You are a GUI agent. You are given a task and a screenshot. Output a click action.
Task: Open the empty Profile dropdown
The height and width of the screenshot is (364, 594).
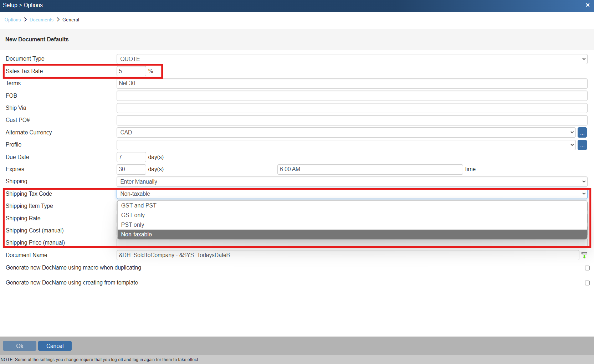345,145
